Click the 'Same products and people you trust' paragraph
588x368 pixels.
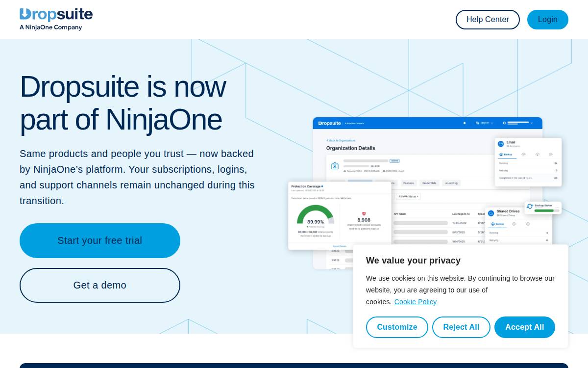coord(137,177)
